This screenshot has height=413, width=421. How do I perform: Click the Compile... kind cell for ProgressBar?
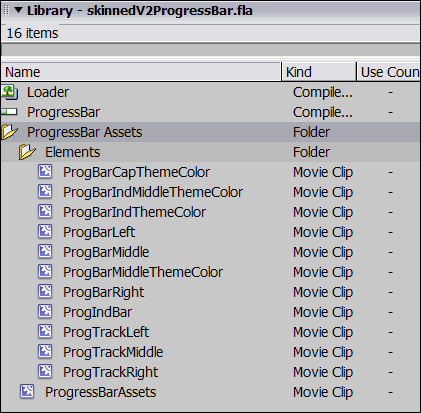(x=323, y=112)
